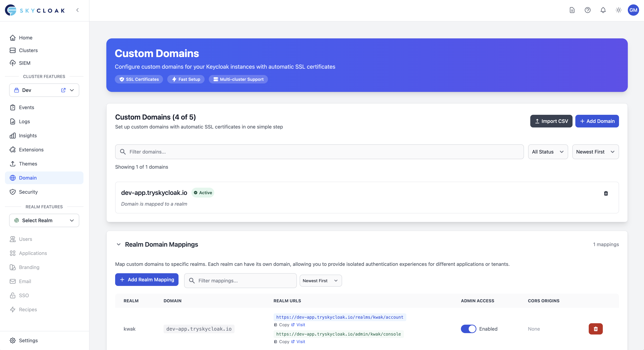Viewport: 644px width, 350px height.
Task: Open documentation icon in top bar
Action: pos(572,10)
